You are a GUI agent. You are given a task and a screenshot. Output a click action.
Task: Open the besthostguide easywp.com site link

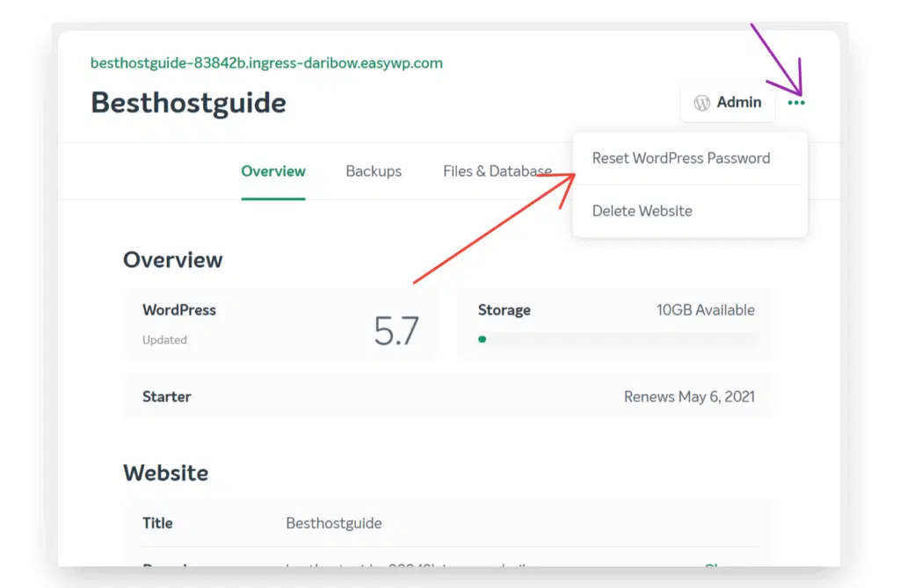click(266, 62)
